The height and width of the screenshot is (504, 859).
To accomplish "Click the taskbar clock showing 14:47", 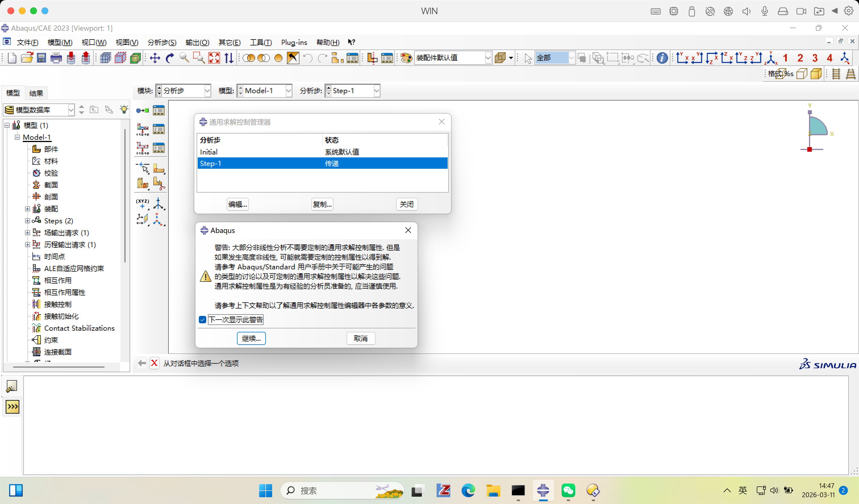I will (x=818, y=490).
